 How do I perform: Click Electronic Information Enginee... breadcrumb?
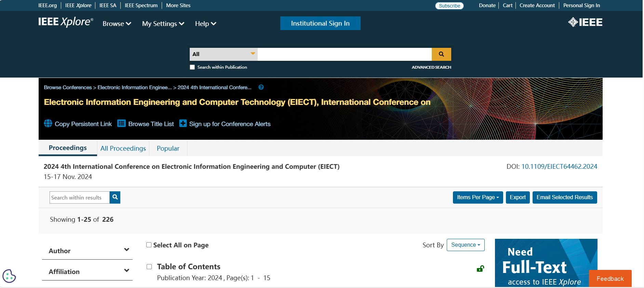(x=135, y=87)
